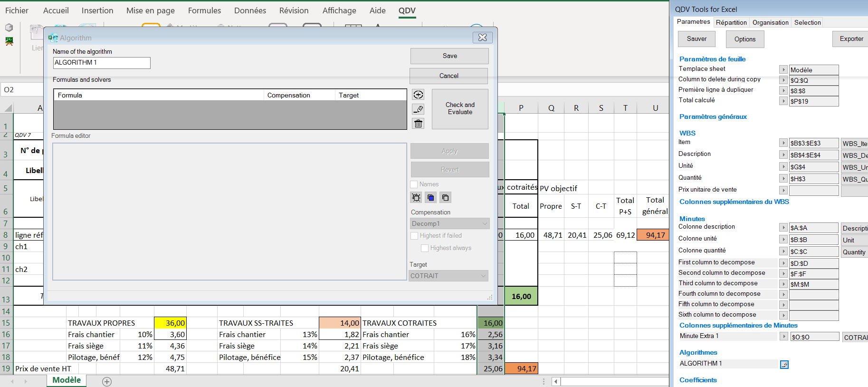Screen dimensions: 868x387
Task: Click range picker for First column to decompose
Action: click(783, 263)
